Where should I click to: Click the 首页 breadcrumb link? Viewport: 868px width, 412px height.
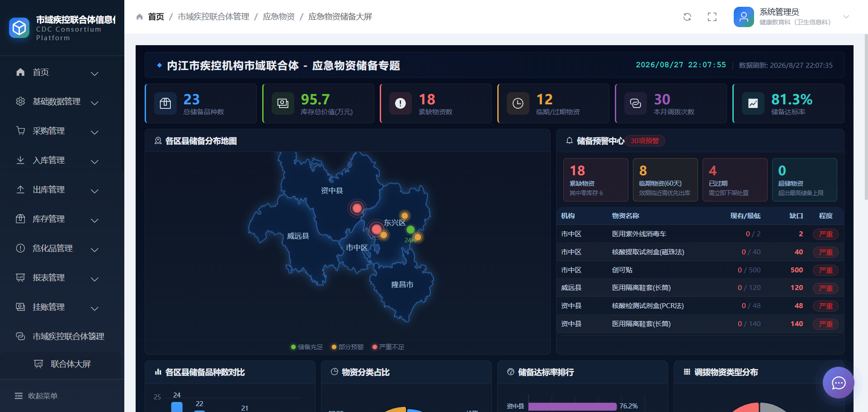(x=156, y=17)
